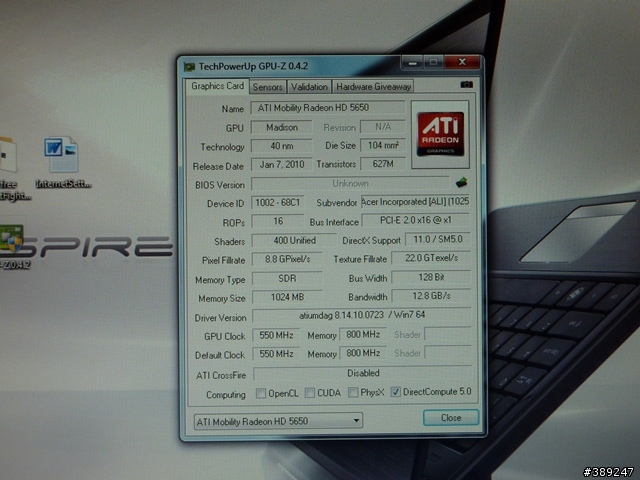Click the ATI Radeon logo image
The height and width of the screenshot is (480, 640).
click(440, 134)
